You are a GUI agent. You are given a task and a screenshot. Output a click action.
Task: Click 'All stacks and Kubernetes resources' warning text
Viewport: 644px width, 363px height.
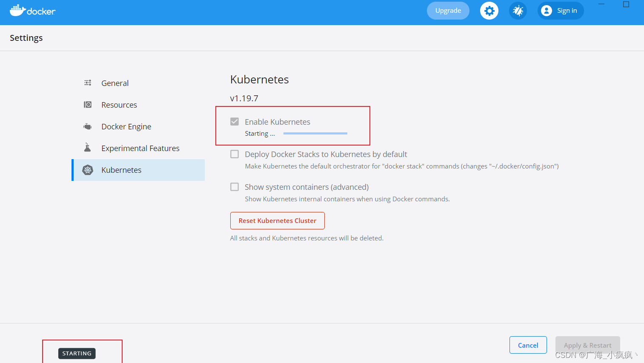(x=307, y=238)
